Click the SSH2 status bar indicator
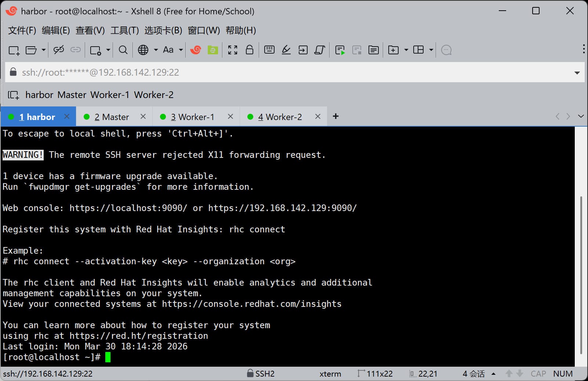 tap(261, 374)
